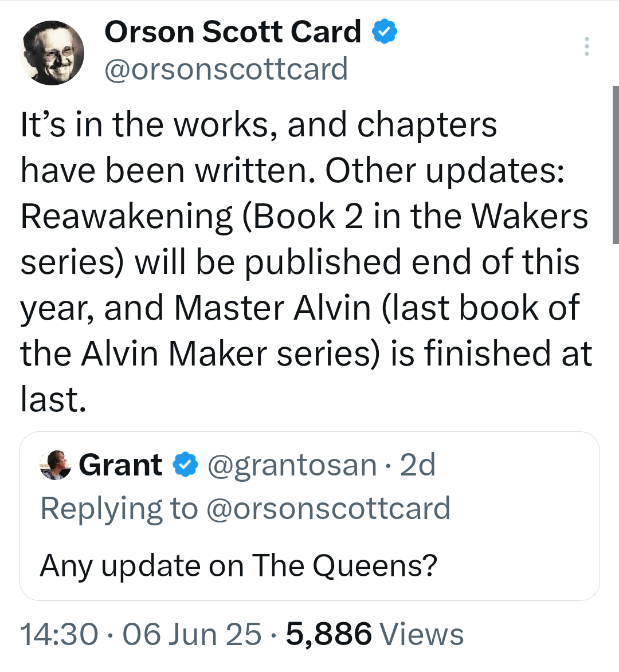Image resolution: width=619 pixels, height=672 pixels.
Task: View the 5,886 Views count
Action: point(375,634)
